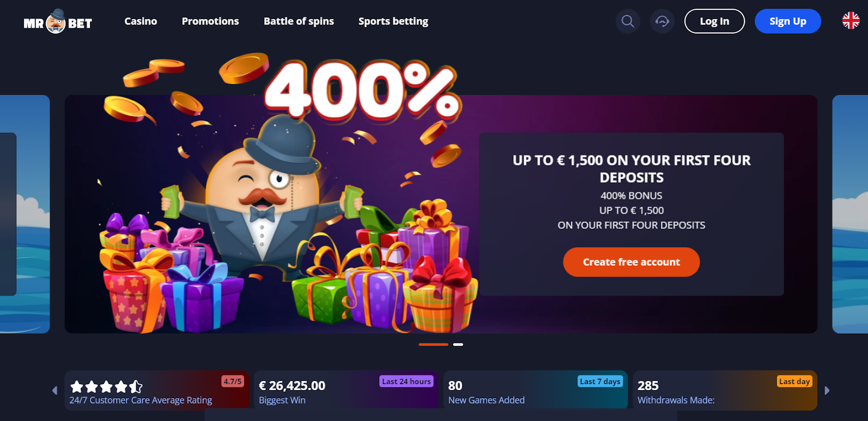Click the left arrow of stats carousel

(x=55, y=390)
